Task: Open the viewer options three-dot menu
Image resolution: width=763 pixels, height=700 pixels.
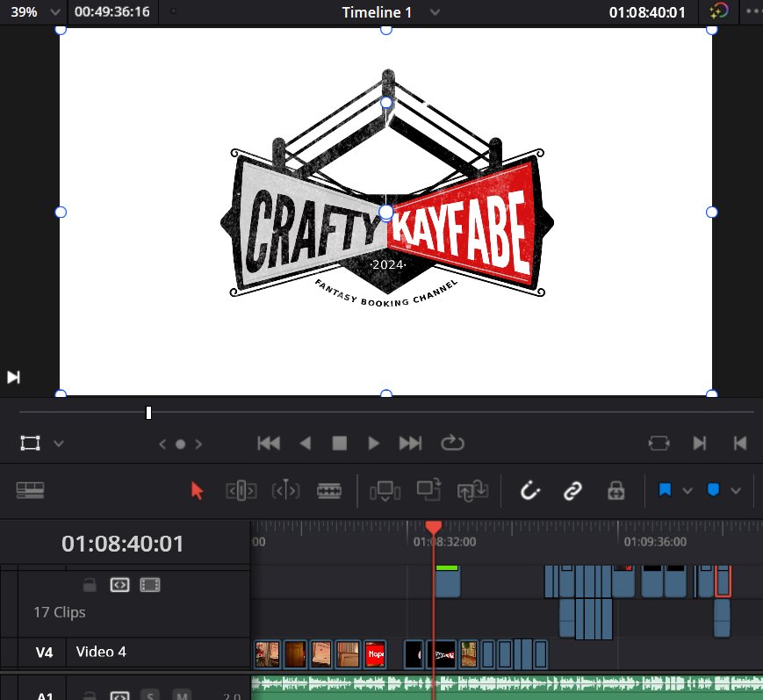Action: (x=753, y=11)
